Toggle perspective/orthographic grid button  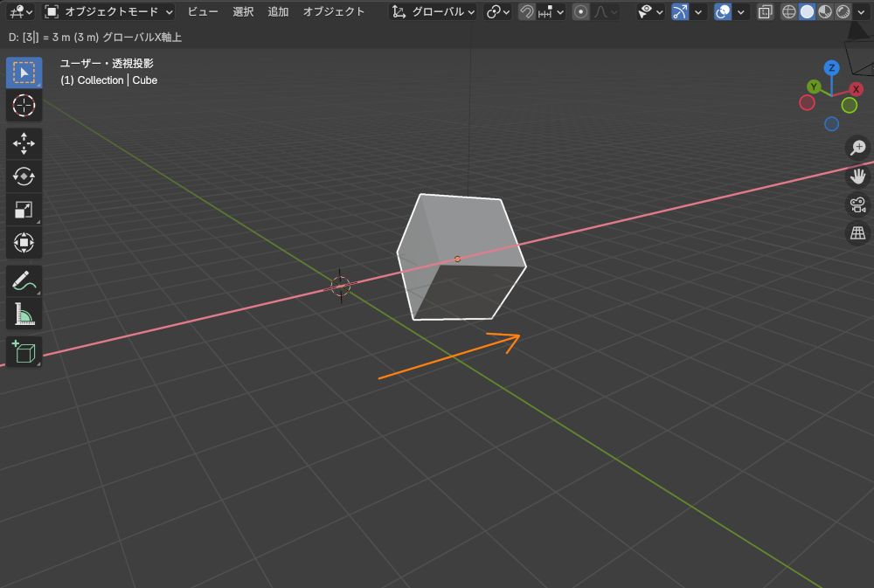click(x=858, y=233)
